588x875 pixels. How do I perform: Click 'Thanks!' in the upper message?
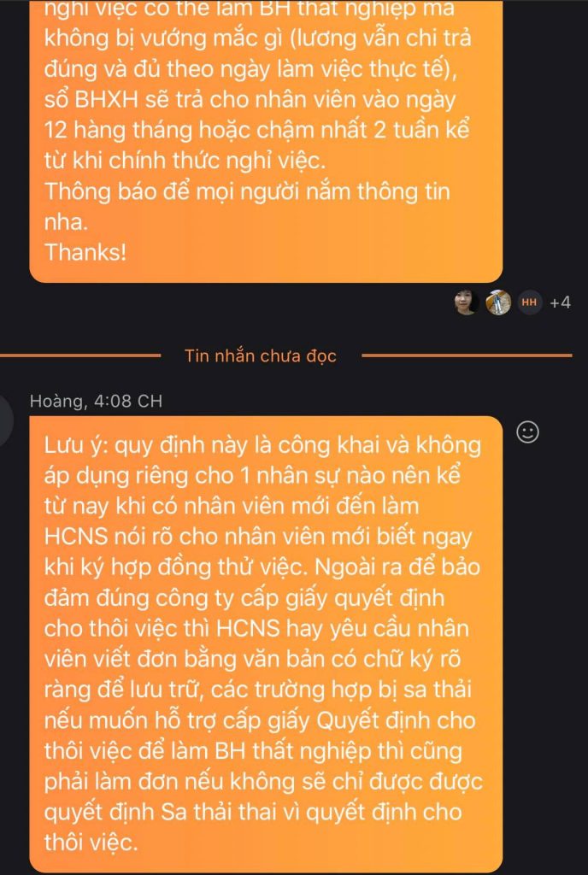coord(85,252)
